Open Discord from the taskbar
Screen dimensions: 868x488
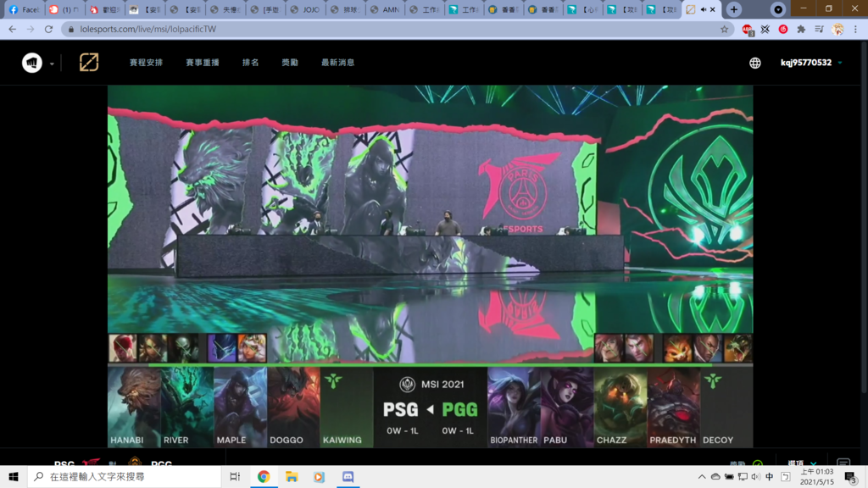pyautogui.click(x=348, y=476)
